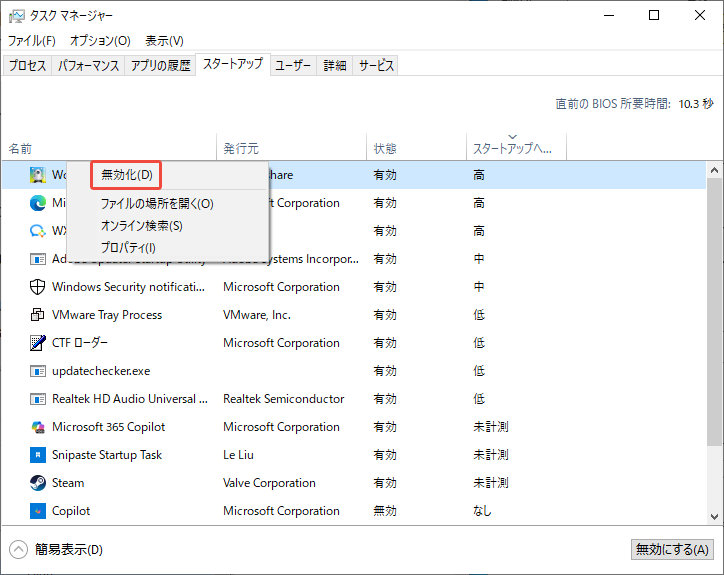724x575 pixels.
Task: Choose オンライン検索(S) in context menu
Action: click(142, 226)
